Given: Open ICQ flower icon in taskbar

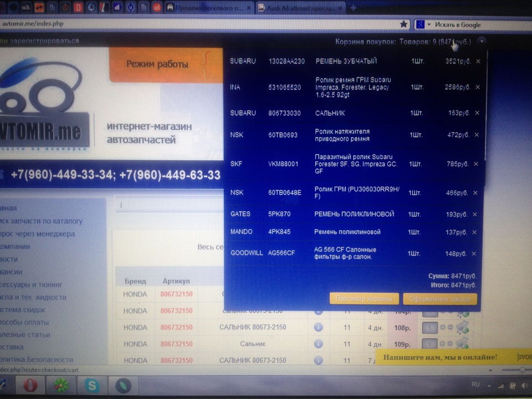Looking at the screenshot, I should (61, 386).
